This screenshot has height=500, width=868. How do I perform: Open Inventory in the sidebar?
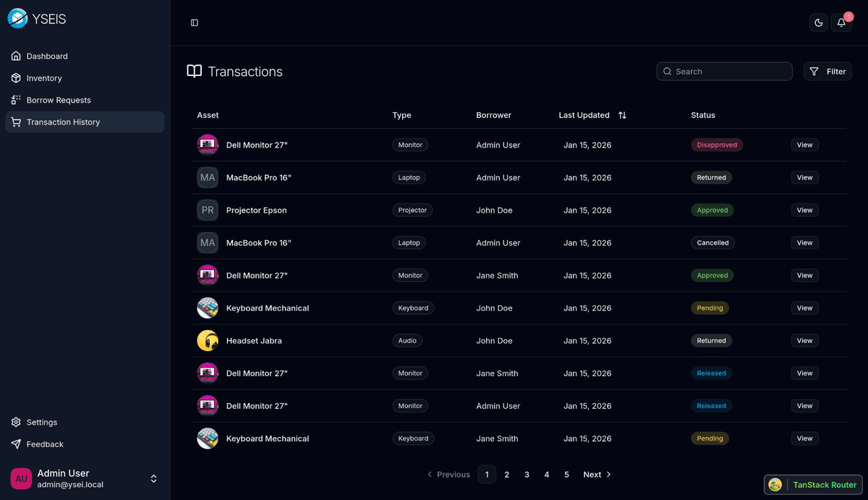click(44, 78)
